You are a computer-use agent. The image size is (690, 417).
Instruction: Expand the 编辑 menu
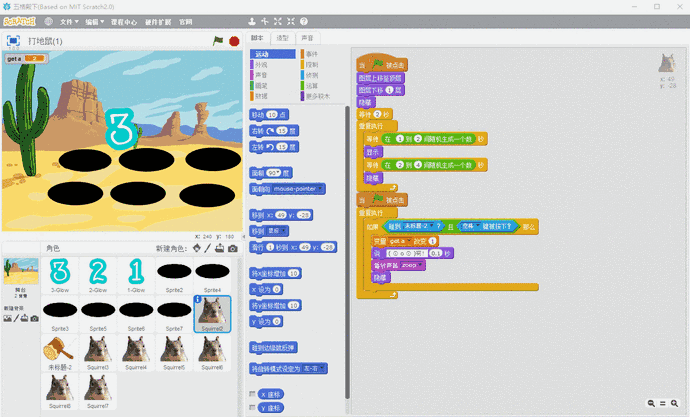tap(95, 20)
